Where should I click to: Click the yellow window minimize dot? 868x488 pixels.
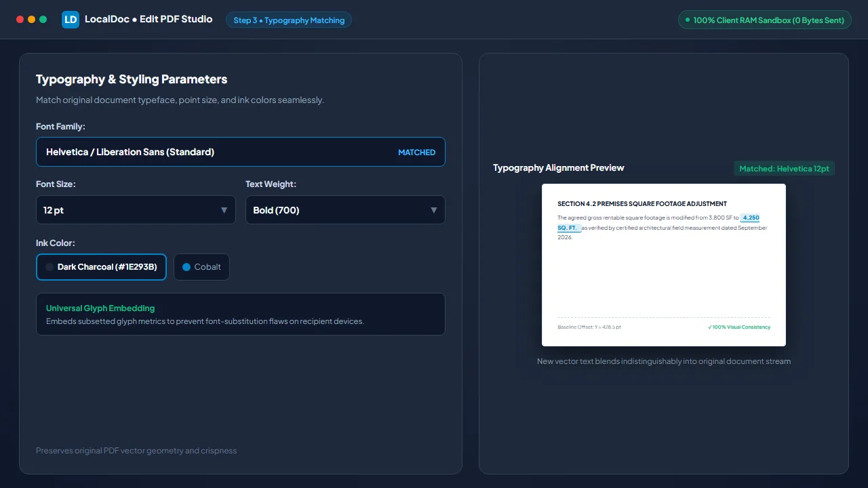31,20
